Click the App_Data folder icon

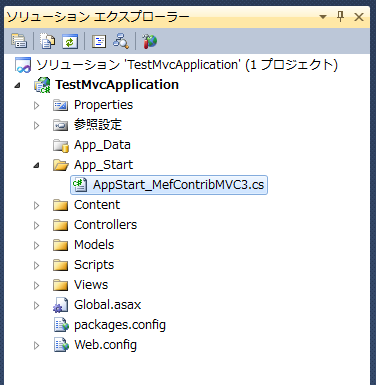61,145
